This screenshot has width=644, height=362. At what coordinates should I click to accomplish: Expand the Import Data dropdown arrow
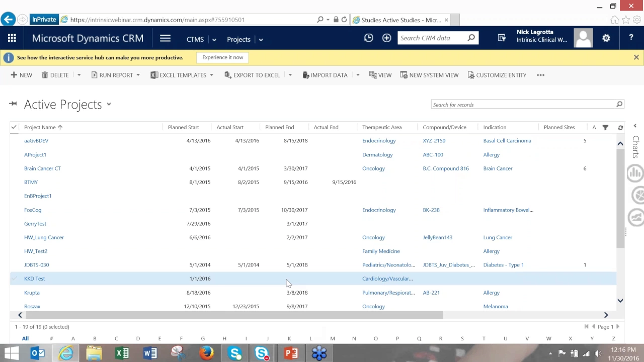pyautogui.click(x=358, y=75)
